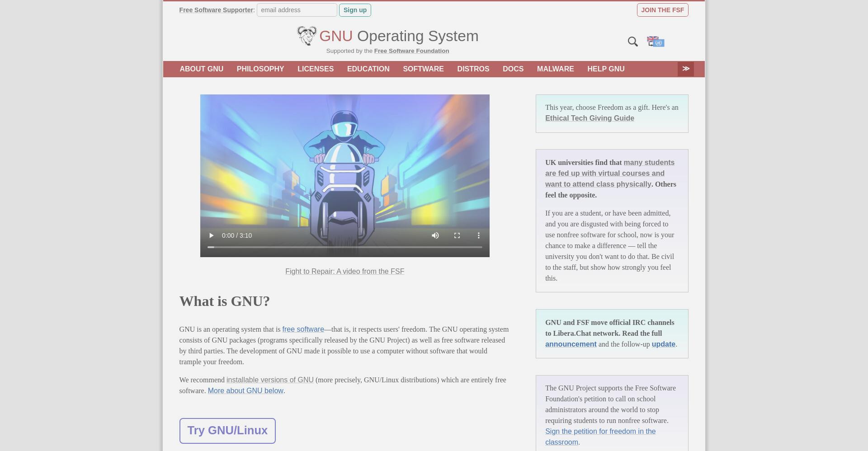Mute the video volume
Screen dimensions: 868x451
tap(435, 235)
